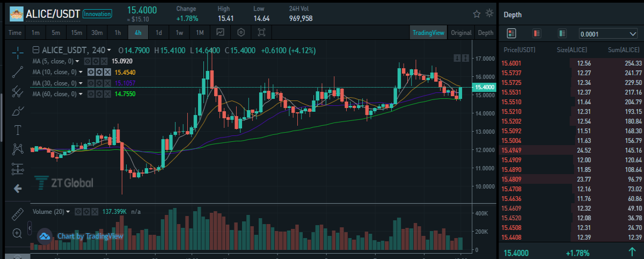Switch to the 1d timeframe
Screen dimensions: 644x259
click(159, 32)
